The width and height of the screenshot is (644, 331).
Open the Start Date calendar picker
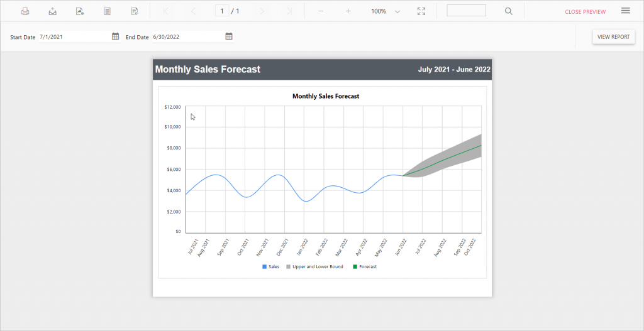pyautogui.click(x=116, y=36)
